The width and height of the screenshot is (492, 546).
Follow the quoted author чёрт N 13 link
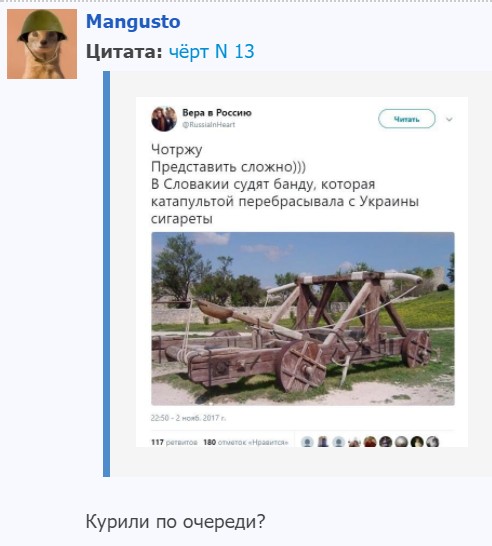click(211, 52)
